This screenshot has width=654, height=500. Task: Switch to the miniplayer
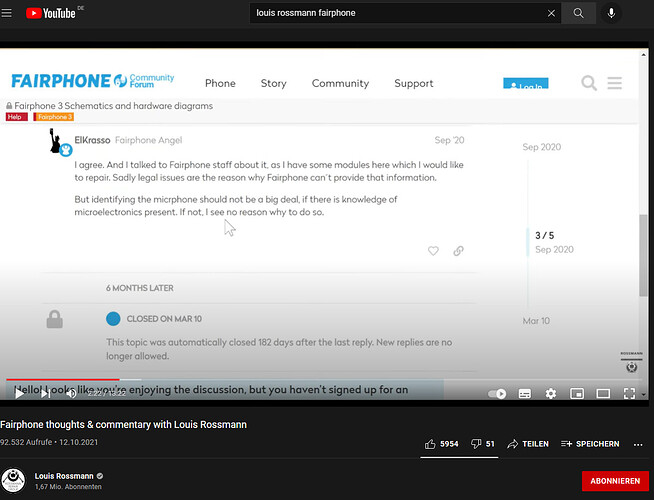[x=577, y=394]
